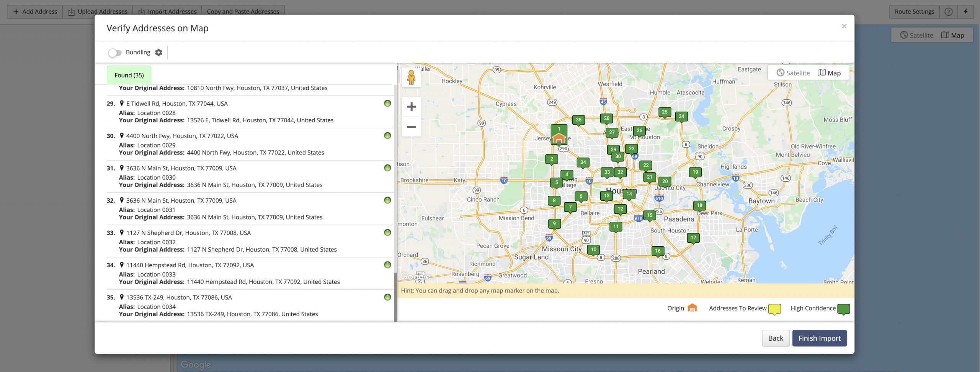Select map marker 11

tap(616, 227)
